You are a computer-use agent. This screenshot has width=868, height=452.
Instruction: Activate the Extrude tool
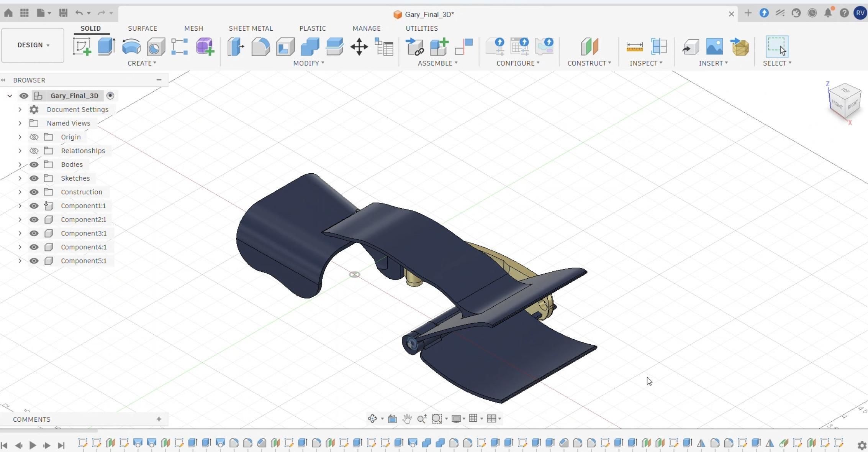pos(106,47)
